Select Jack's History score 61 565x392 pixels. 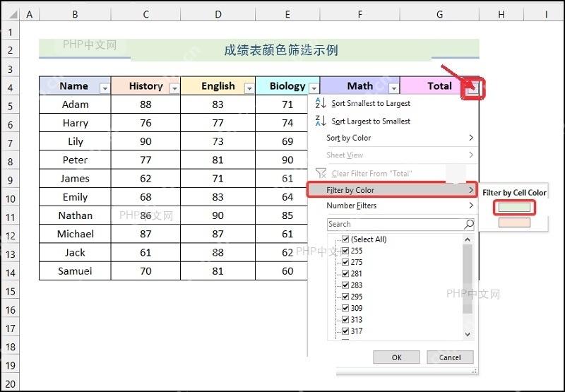[145, 253]
